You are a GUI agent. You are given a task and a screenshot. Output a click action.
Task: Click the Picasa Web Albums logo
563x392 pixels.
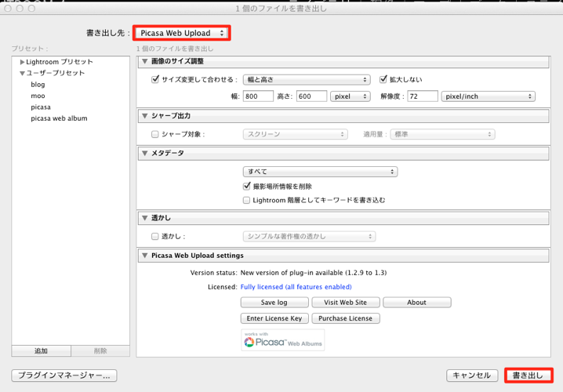point(283,340)
